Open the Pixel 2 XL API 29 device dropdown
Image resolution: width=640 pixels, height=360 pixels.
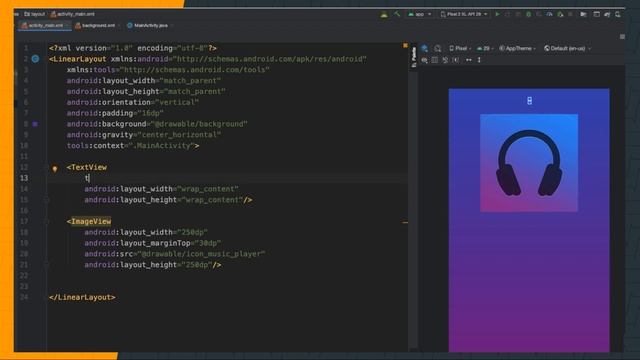tap(464, 14)
